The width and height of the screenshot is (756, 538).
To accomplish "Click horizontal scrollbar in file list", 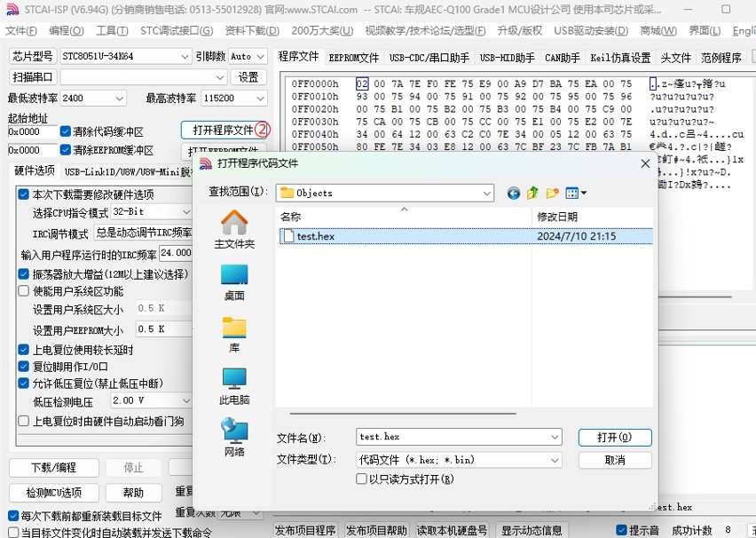I will (403, 414).
